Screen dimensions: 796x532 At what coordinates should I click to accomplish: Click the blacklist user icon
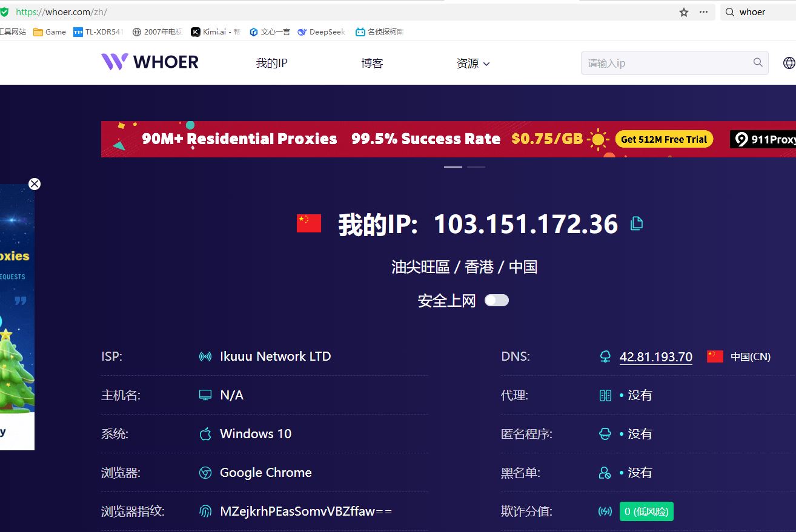605,473
